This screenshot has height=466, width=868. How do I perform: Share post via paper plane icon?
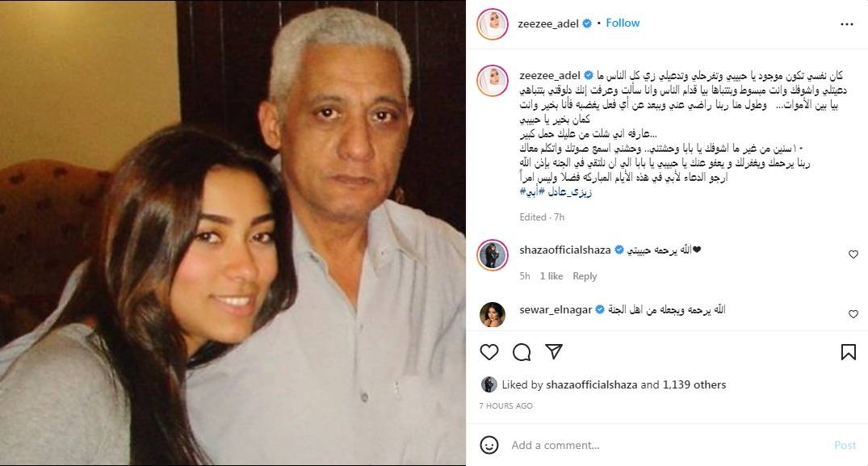point(554,351)
